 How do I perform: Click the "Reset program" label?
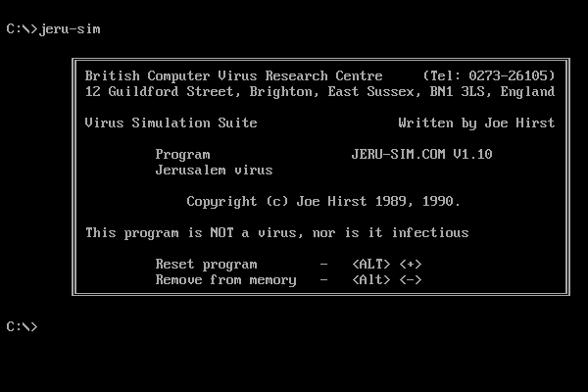coord(206,265)
